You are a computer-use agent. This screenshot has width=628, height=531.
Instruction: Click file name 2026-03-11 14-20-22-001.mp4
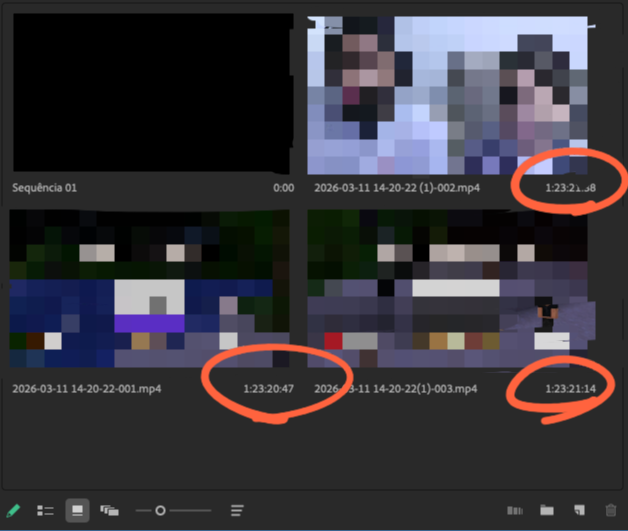[87, 389]
